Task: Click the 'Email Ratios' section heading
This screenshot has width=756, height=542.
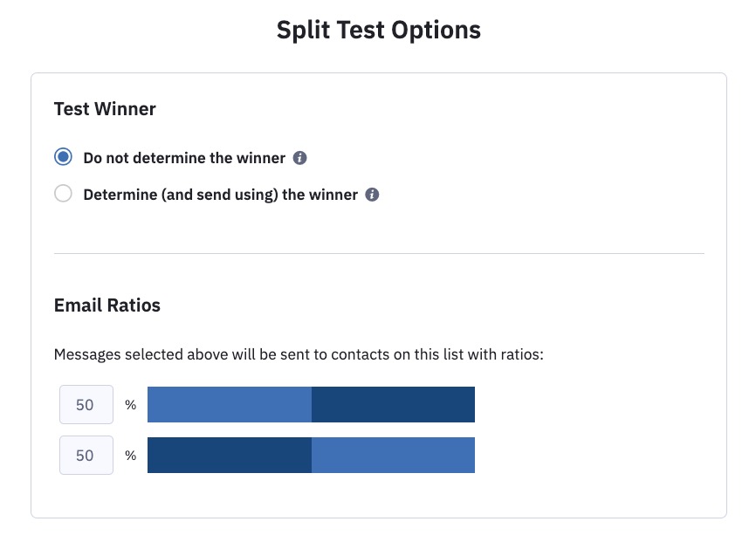Action: point(107,305)
